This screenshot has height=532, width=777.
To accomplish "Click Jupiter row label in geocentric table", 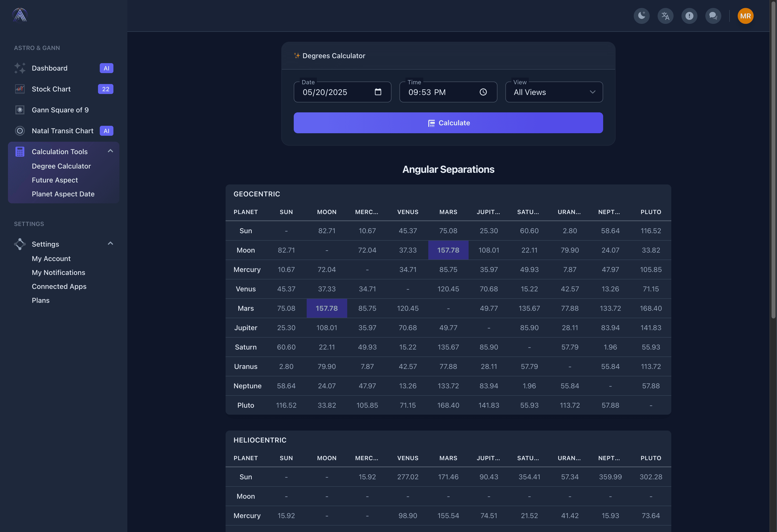I will pyautogui.click(x=246, y=327).
